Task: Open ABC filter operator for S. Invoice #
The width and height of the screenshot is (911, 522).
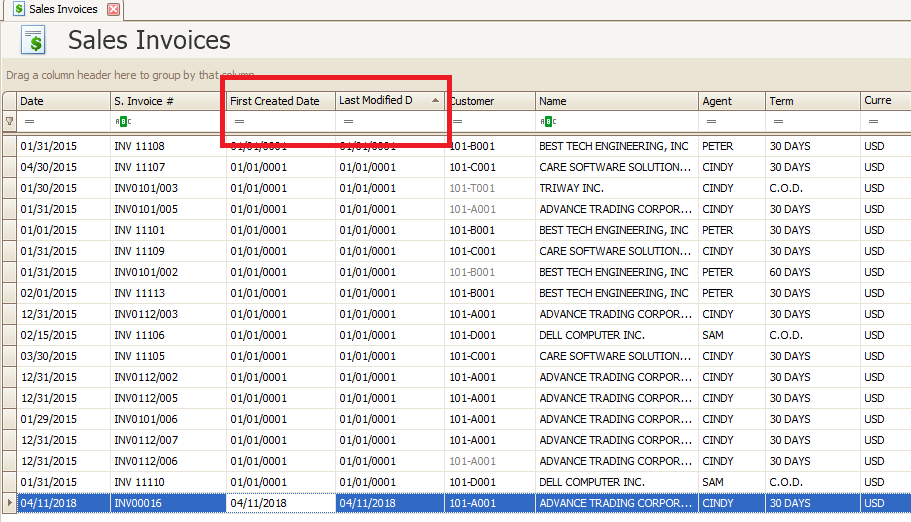Action: [x=123, y=121]
